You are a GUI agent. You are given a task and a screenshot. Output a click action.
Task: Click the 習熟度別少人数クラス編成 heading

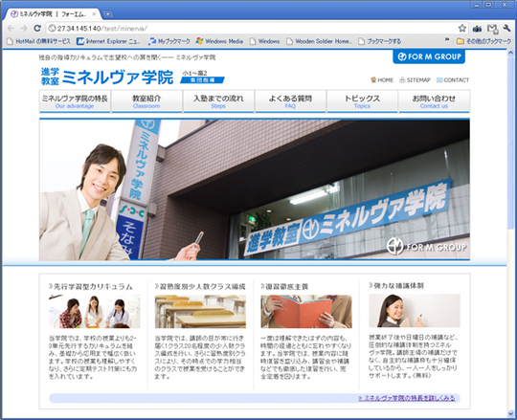(200, 287)
